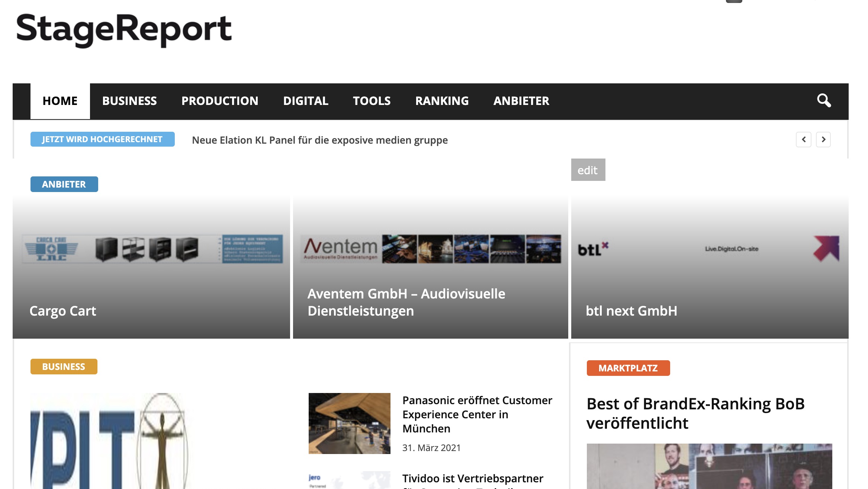868x489 pixels.
Task: Show next news ticker headline
Action: point(823,140)
